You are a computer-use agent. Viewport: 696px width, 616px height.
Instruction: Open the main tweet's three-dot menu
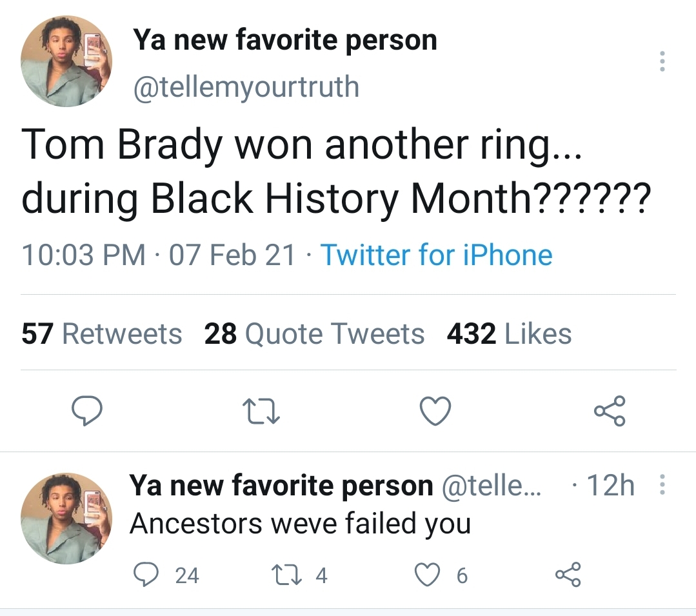coord(661,61)
